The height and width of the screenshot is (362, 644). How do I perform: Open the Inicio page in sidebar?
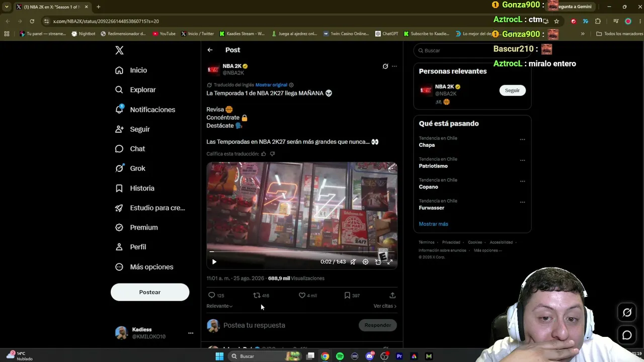coord(131,70)
